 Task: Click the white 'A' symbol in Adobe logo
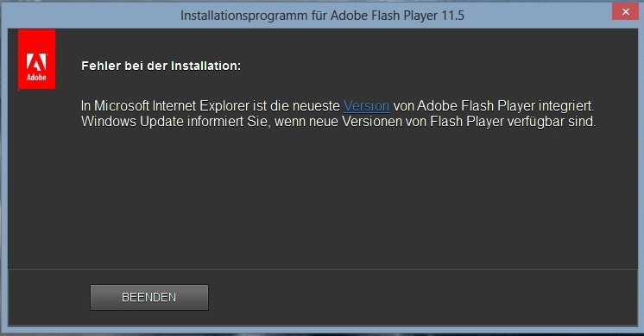[x=36, y=62]
